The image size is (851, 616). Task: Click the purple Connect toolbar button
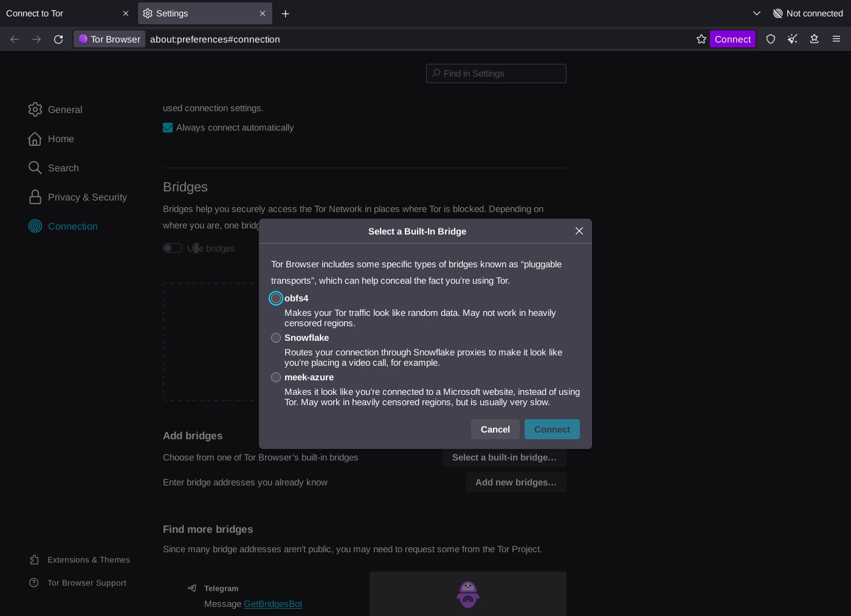pos(732,39)
